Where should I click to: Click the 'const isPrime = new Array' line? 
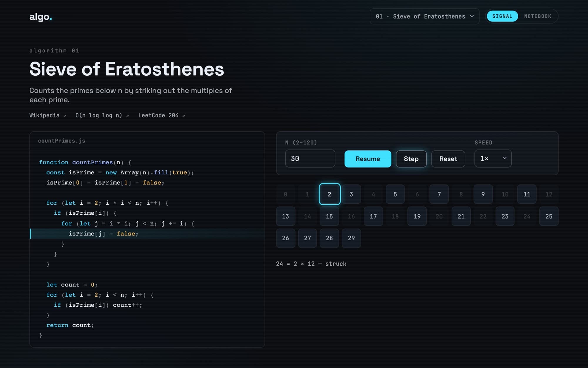coord(120,173)
